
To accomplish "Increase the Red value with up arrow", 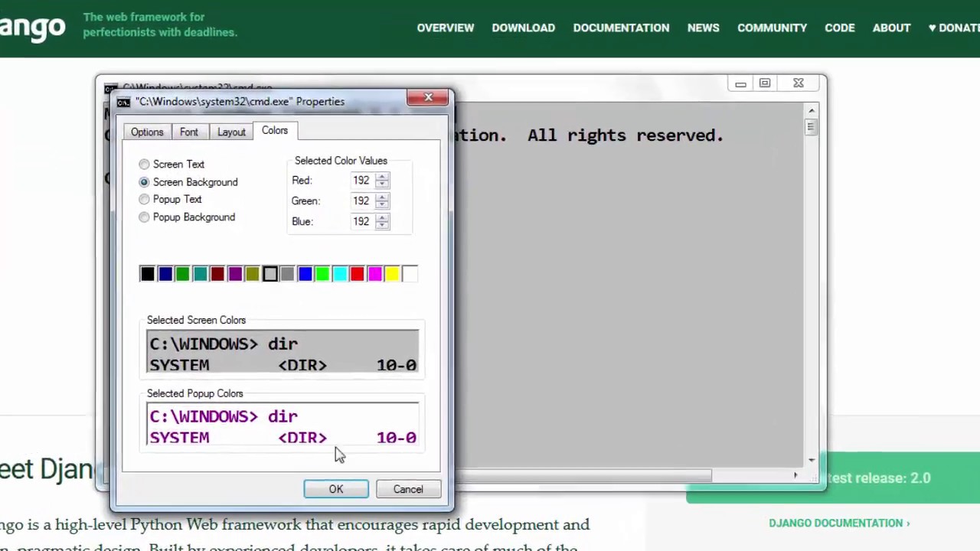I will [x=382, y=177].
